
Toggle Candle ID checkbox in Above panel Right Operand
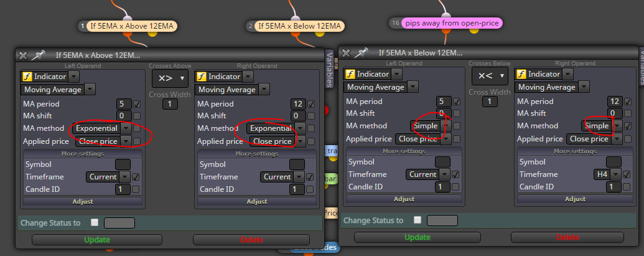coord(310,189)
